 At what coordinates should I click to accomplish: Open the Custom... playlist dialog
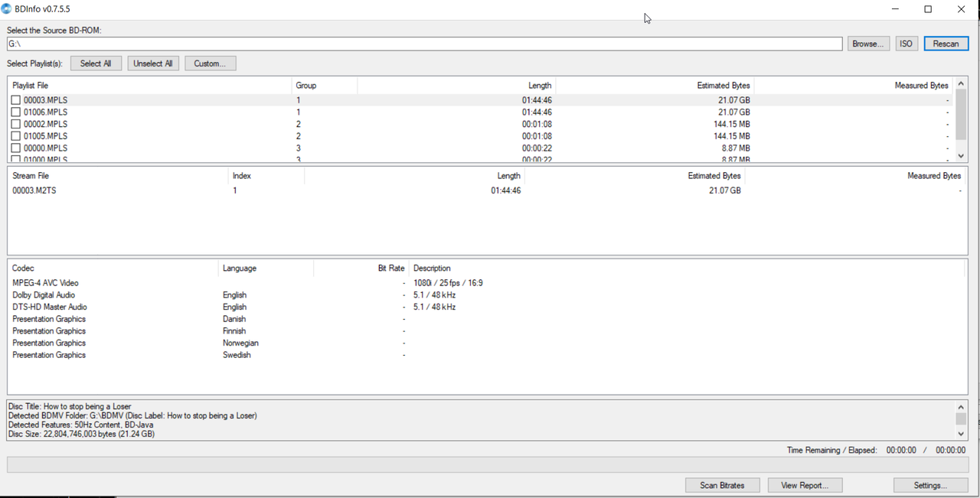(210, 63)
